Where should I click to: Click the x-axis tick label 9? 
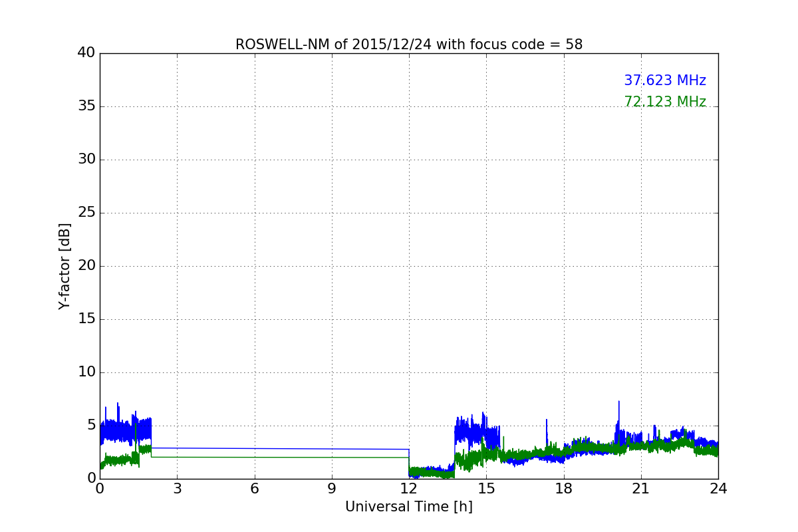pos(332,488)
